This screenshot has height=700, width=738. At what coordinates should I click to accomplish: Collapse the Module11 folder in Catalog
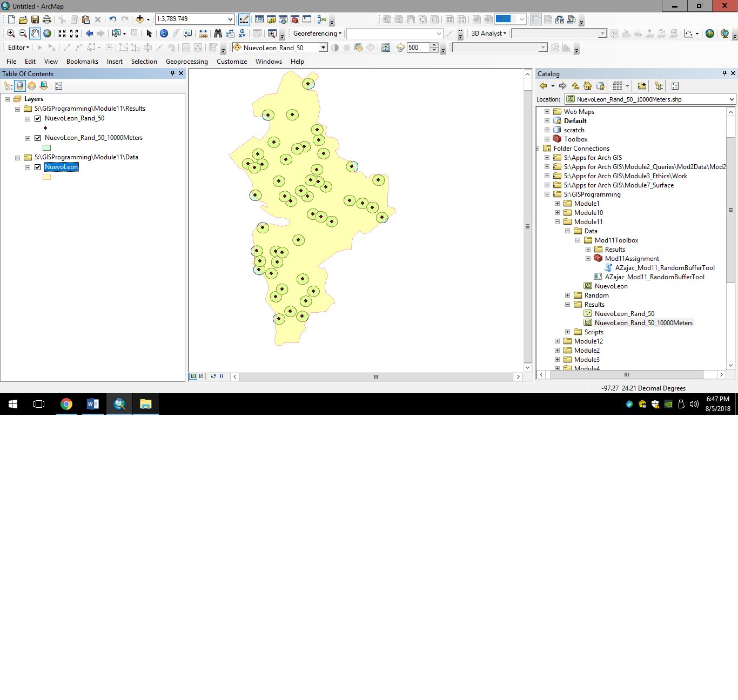tap(557, 221)
